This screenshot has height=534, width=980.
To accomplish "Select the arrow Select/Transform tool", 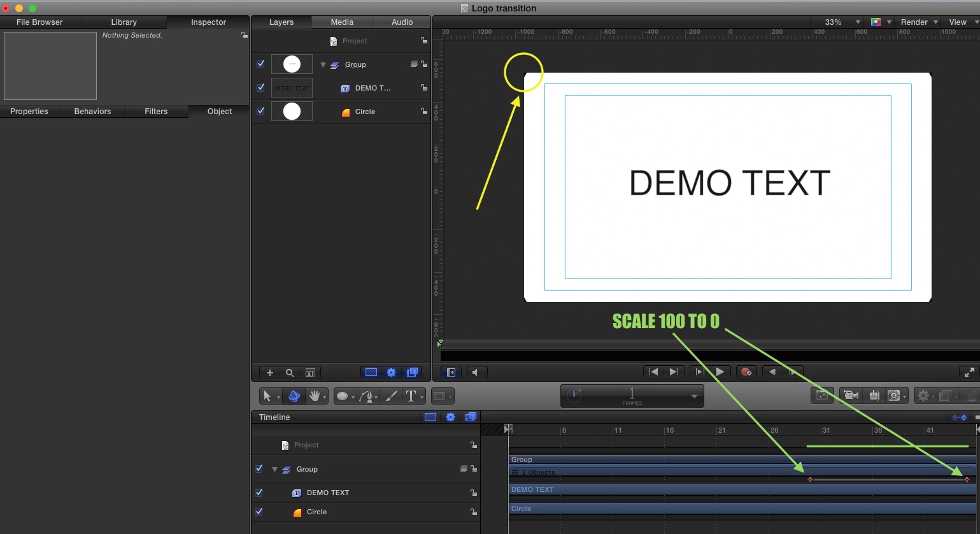I will [267, 396].
